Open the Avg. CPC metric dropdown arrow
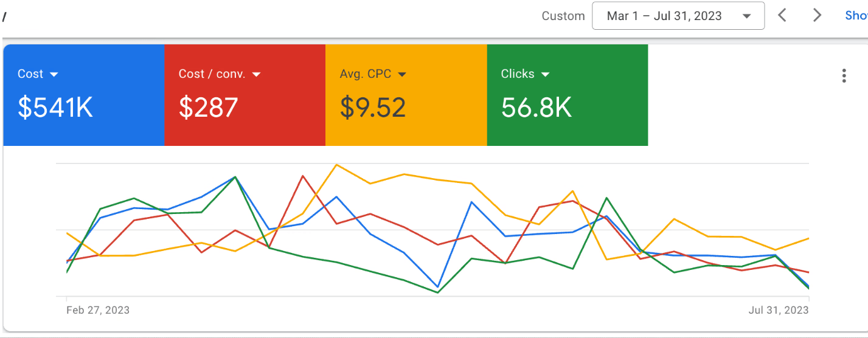Screen dimensions: 868x338 (402, 74)
